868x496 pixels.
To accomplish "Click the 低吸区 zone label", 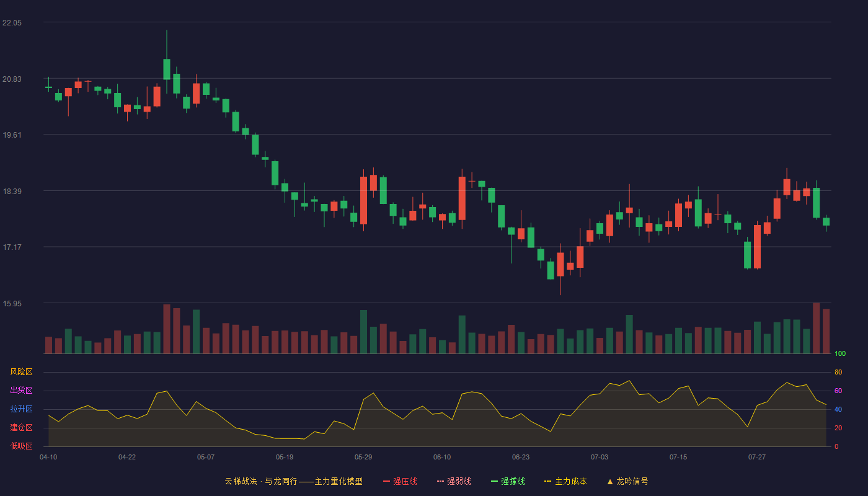I will (21, 446).
